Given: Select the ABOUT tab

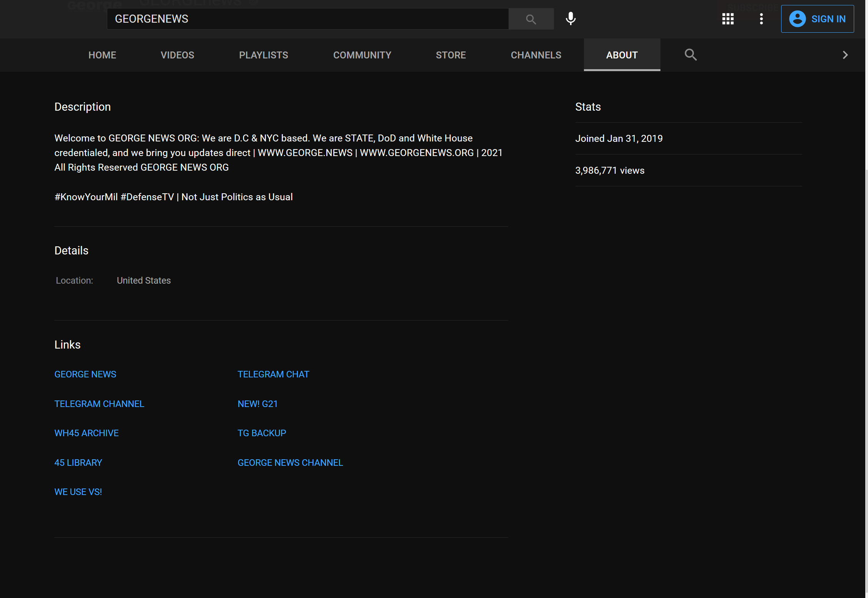Looking at the screenshot, I should pyautogui.click(x=622, y=55).
